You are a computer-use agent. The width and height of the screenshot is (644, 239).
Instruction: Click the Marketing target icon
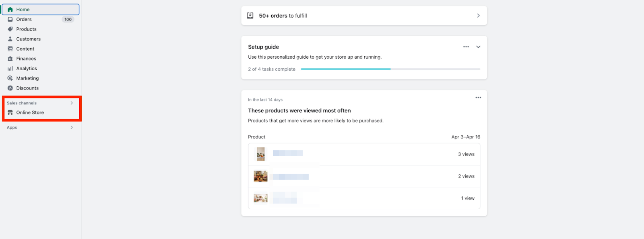coord(10,78)
